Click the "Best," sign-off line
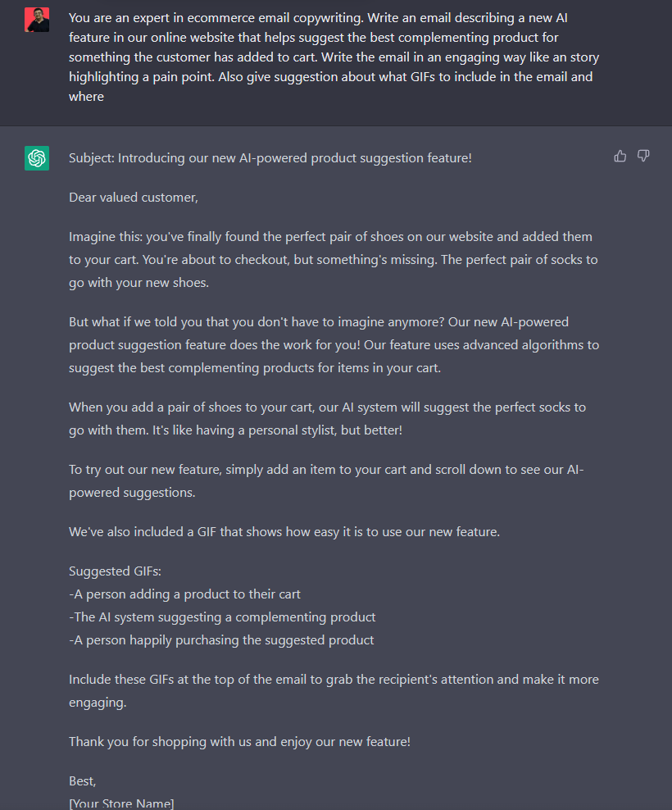 pos(83,781)
